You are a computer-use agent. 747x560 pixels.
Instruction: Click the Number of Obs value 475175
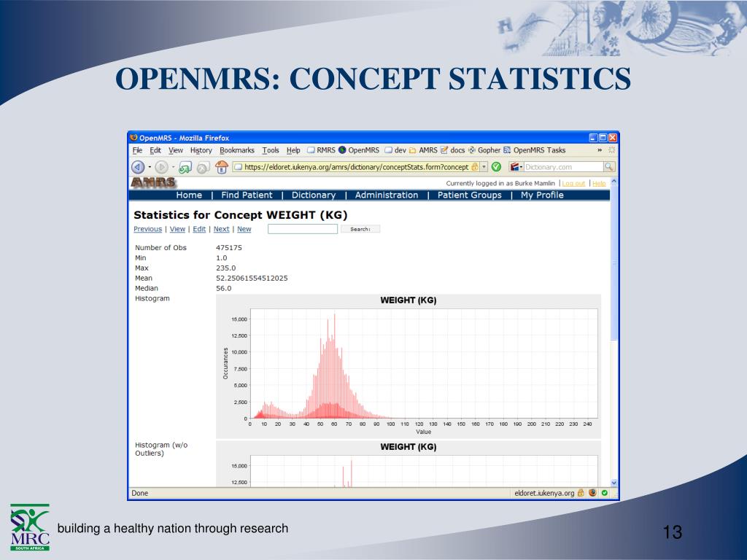tap(228, 248)
